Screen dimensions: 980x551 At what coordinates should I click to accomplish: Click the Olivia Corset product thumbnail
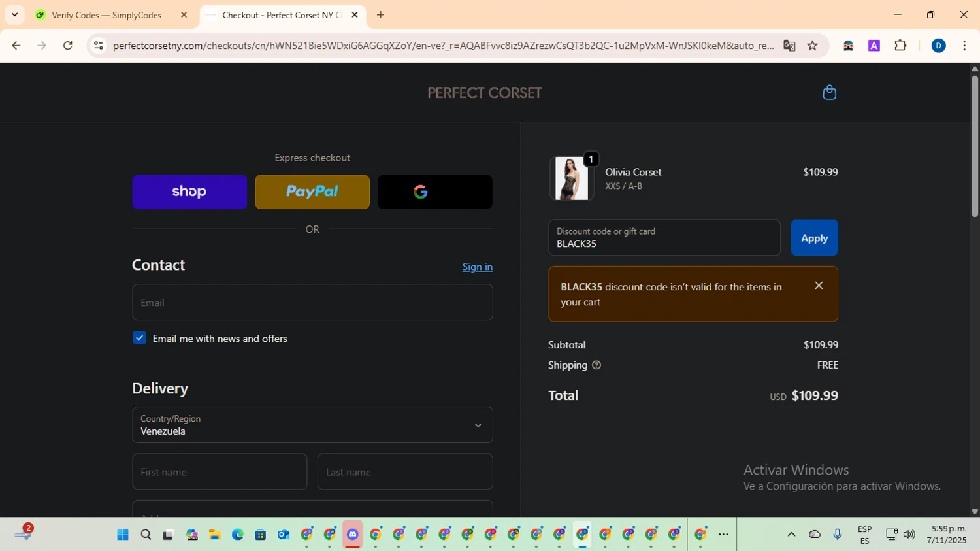571,178
